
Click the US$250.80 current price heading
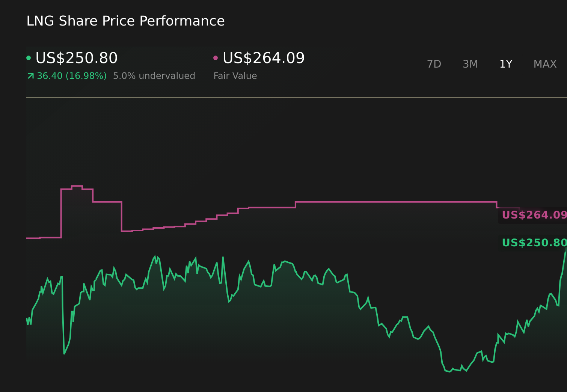pos(76,58)
